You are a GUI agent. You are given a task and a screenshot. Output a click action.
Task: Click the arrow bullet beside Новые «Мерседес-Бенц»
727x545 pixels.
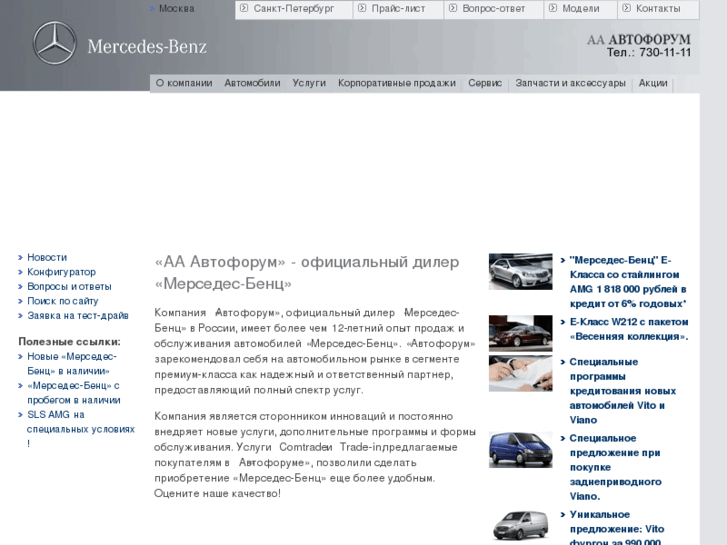coord(20,357)
